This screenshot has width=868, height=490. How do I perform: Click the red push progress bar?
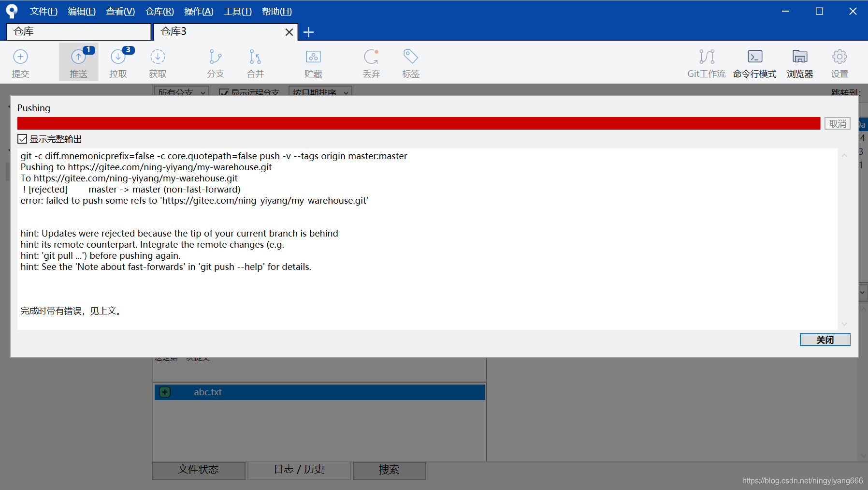(419, 123)
